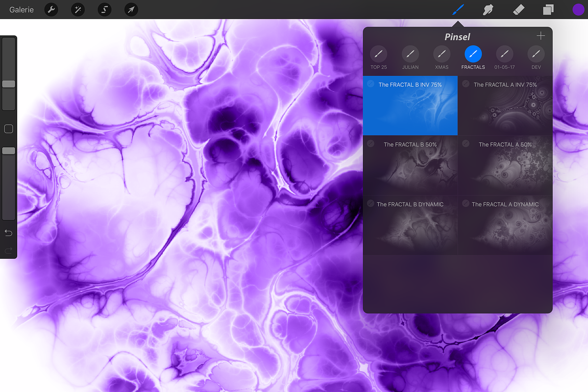Switch to JULIAN brush set
This screenshot has height=392, width=588.
[410, 58]
